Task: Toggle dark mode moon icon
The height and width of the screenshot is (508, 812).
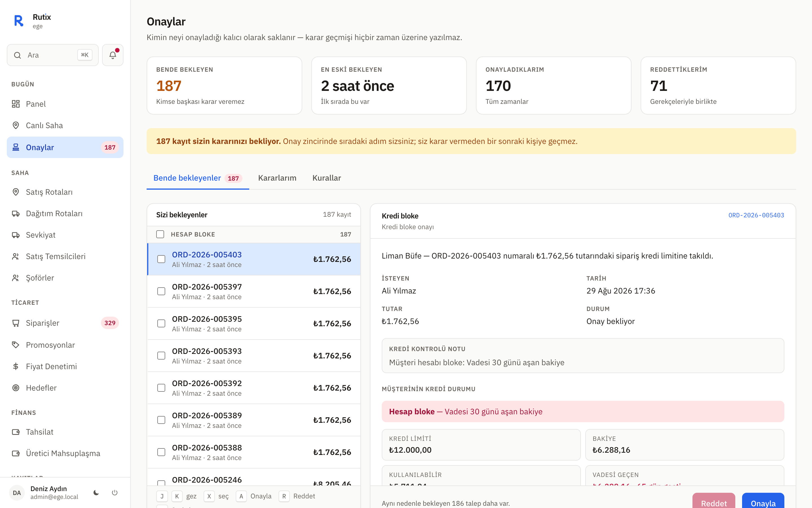Action: pos(96,492)
